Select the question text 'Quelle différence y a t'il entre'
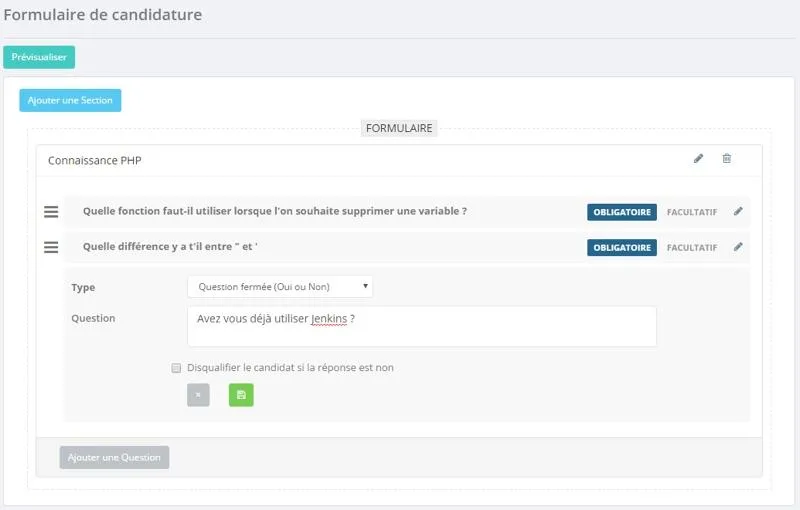Image resolution: width=800 pixels, height=510 pixels. point(170,247)
